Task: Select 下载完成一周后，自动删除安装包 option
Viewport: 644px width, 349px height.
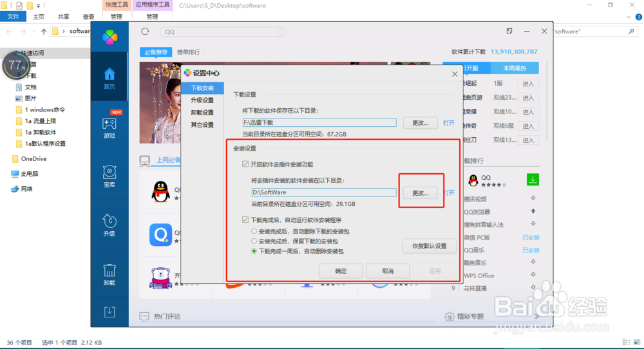Action: coord(254,251)
